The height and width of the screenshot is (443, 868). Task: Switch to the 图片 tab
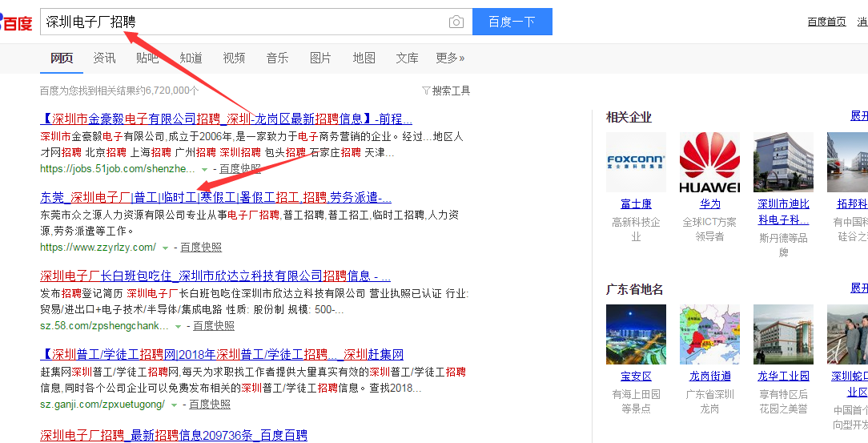point(320,58)
